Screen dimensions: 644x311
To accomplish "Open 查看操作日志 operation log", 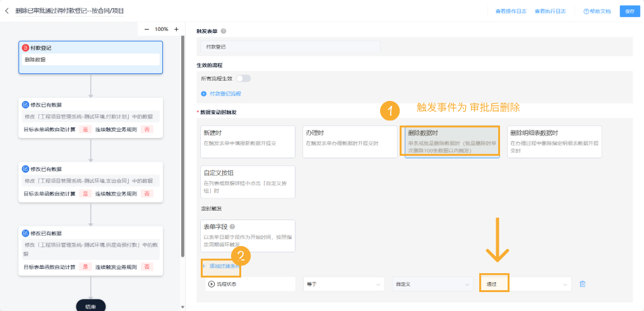I will click(511, 11).
